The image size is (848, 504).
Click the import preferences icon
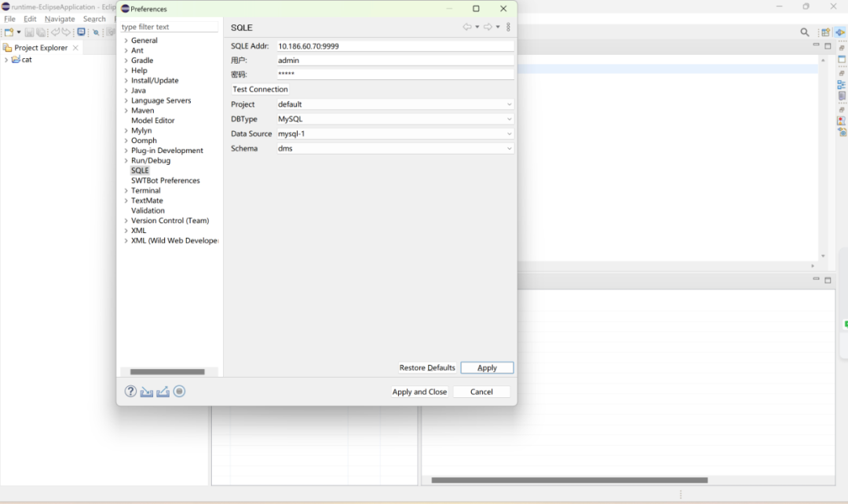coord(147,392)
